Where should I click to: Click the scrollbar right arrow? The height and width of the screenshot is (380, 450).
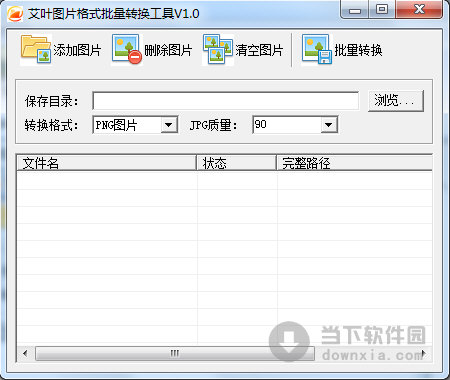tap(424, 353)
